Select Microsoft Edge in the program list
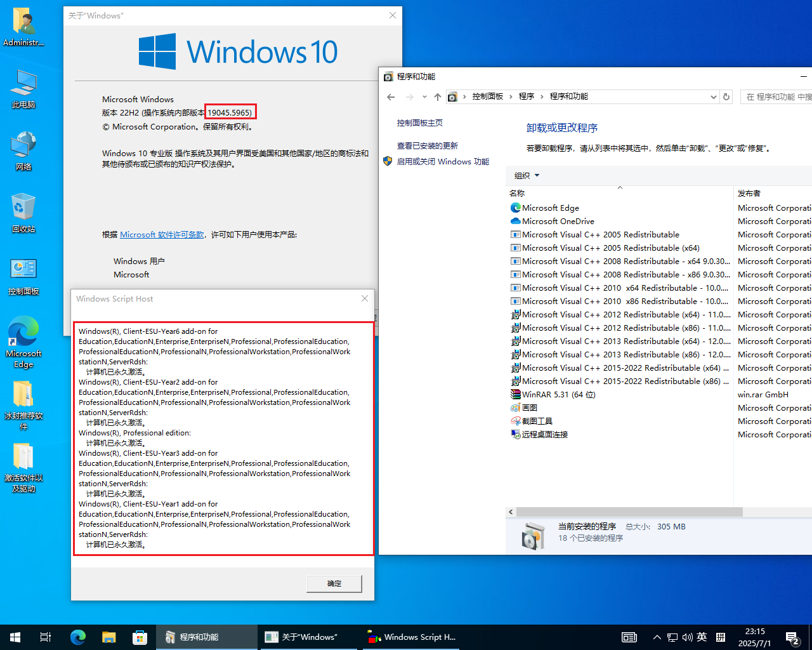This screenshot has width=812, height=650. [x=551, y=208]
